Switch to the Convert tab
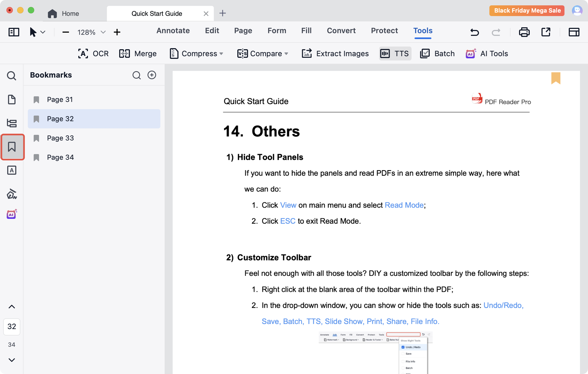Image resolution: width=588 pixels, height=374 pixels. pyautogui.click(x=341, y=31)
